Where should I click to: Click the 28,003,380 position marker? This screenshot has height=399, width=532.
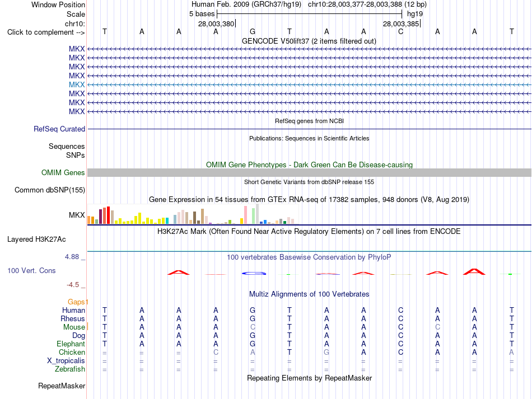click(x=217, y=24)
